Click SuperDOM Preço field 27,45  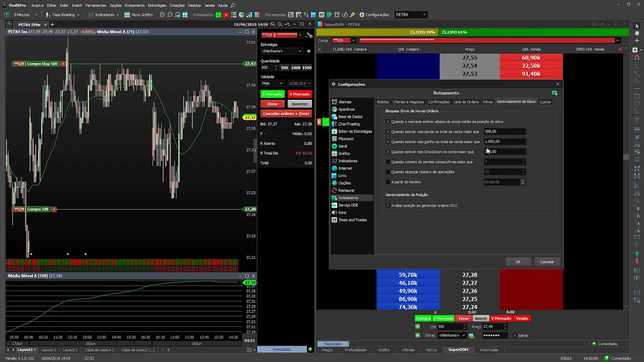click(495, 327)
